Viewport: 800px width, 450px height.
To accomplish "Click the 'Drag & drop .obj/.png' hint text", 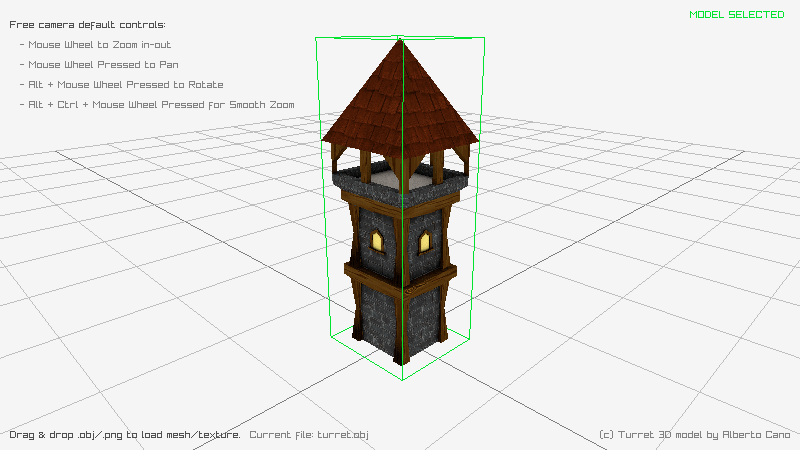I will tap(124, 435).
